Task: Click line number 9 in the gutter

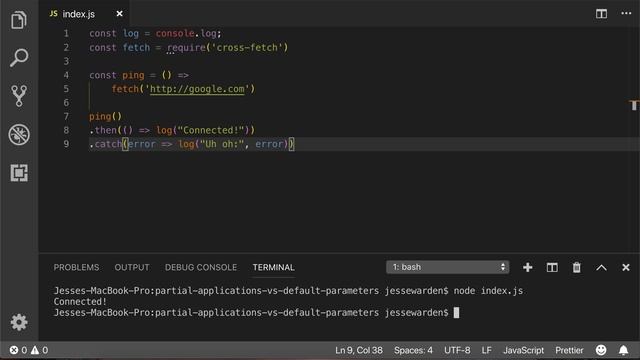Action: pos(66,144)
